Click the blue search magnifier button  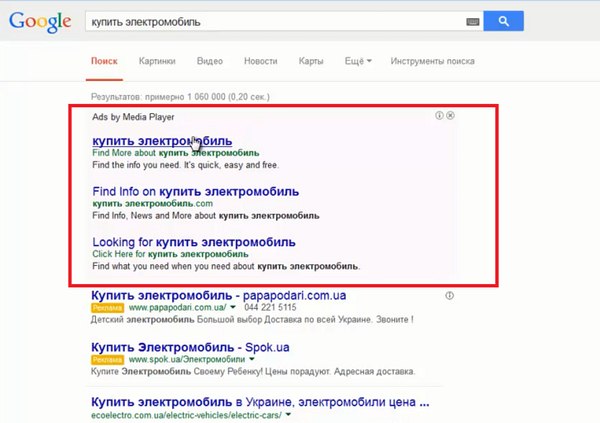(503, 21)
